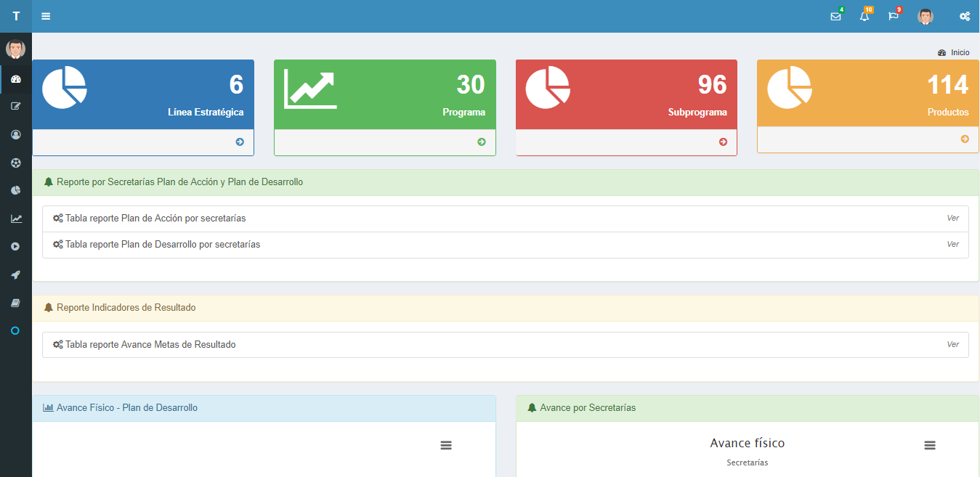Click the play circle icon in sidebar
980x477 pixels.
15,247
